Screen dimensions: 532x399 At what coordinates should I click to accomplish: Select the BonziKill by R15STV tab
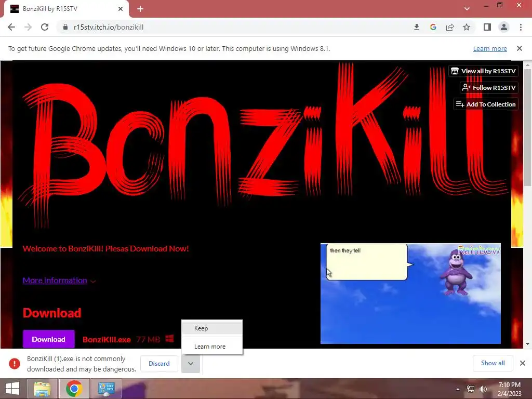pyautogui.click(x=66, y=9)
